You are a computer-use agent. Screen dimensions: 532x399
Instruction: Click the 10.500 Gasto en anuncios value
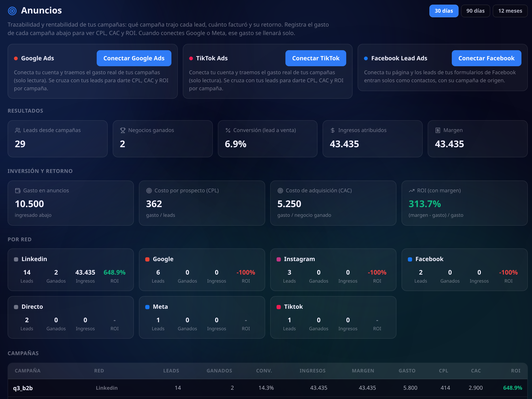pyautogui.click(x=29, y=204)
